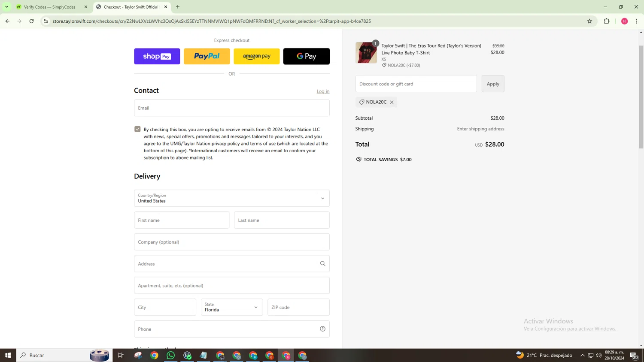Click the discount tag icon beside NOLA20C (-$7.00)
The width and height of the screenshot is (644, 362).
click(x=384, y=65)
